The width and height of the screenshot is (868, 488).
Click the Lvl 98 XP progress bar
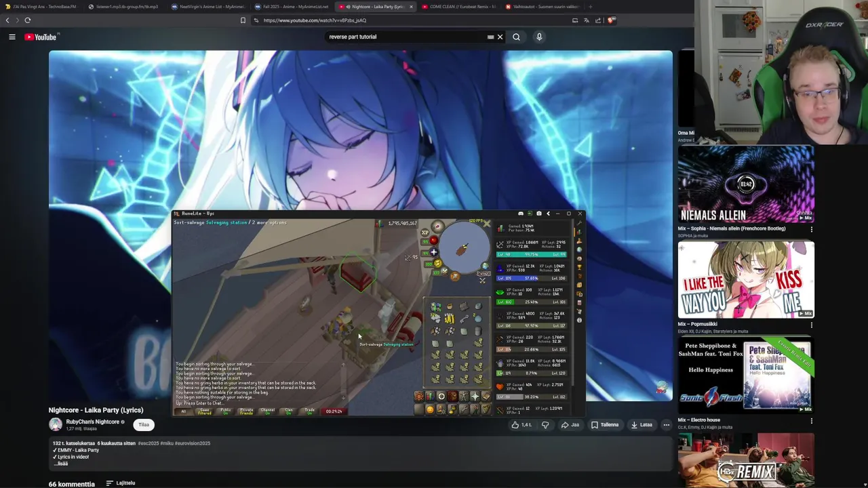coord(532,254)
